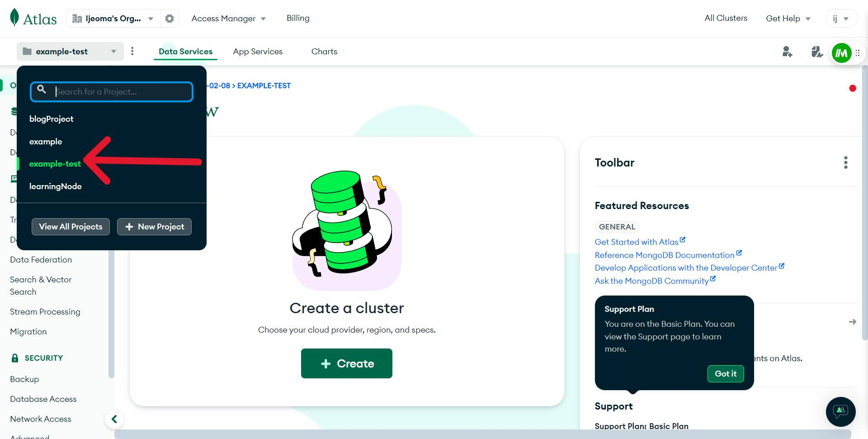The height and width of the screenshot is (439, 868).
Task: Select learningNode project
Action: coord(55,186)
